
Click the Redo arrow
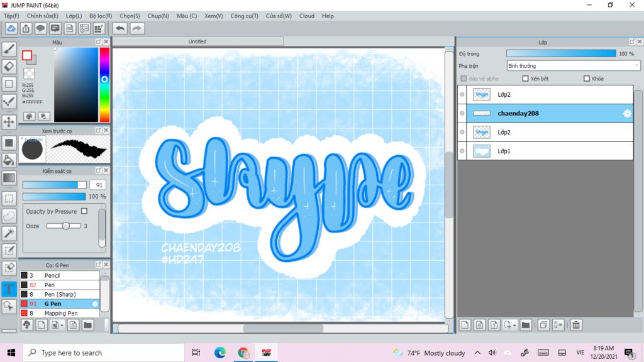coord(137,28)
